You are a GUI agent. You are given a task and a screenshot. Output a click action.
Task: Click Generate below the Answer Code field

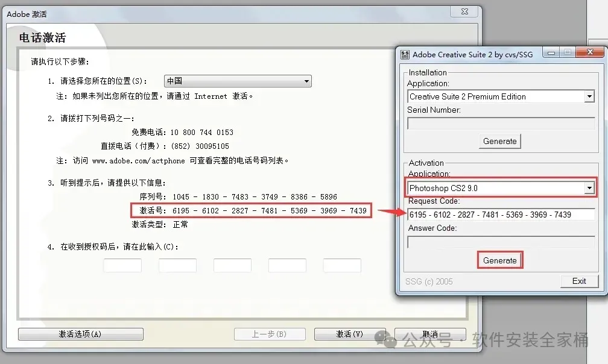(x=499, y=260)
